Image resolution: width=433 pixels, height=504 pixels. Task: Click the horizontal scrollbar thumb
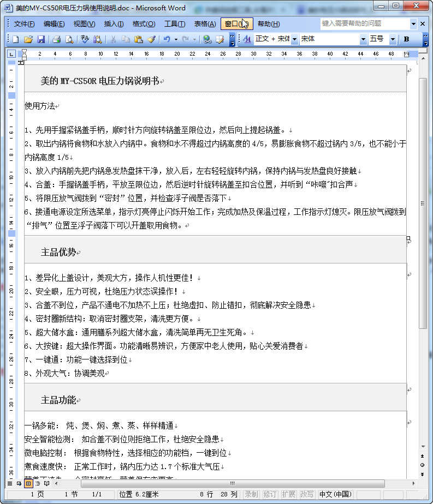(x=233, y=483)
